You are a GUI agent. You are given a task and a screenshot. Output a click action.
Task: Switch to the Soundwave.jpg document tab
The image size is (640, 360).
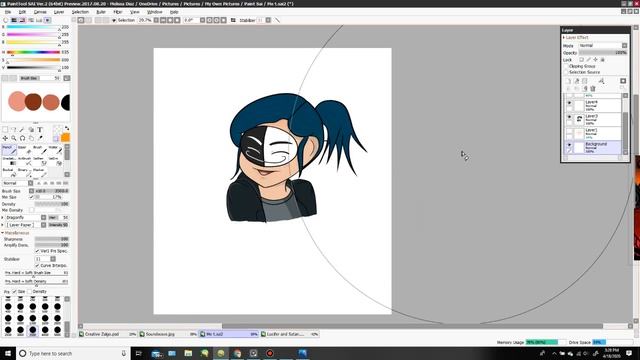(168, 334)
